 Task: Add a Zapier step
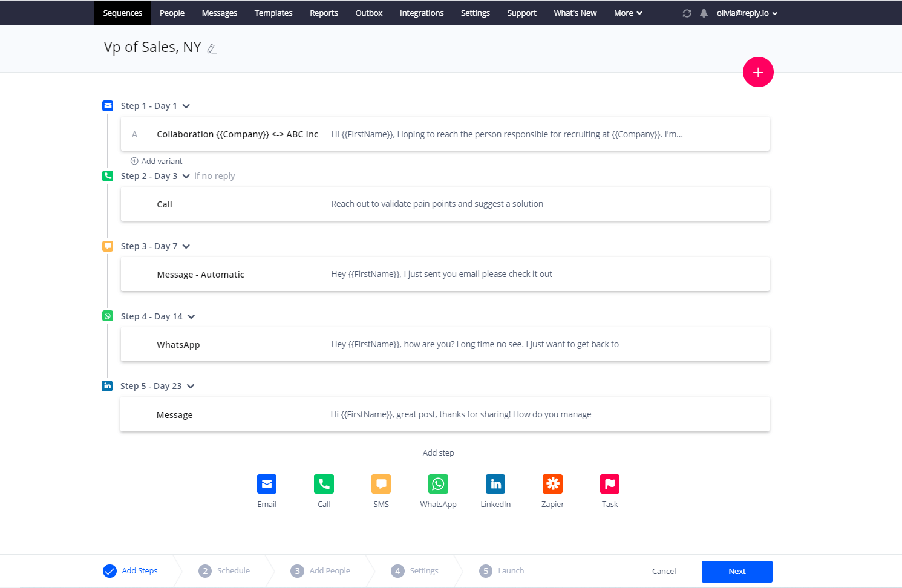pos(552,484)
